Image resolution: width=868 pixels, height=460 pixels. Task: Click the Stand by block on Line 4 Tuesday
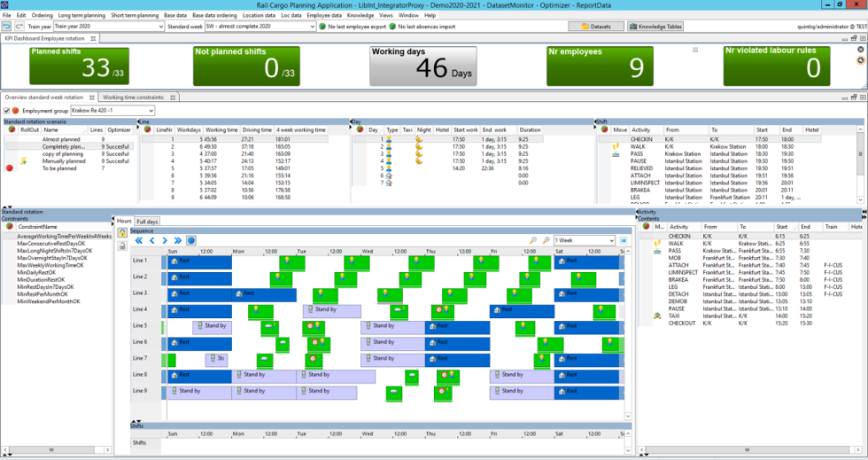click(x=331, y=311)
